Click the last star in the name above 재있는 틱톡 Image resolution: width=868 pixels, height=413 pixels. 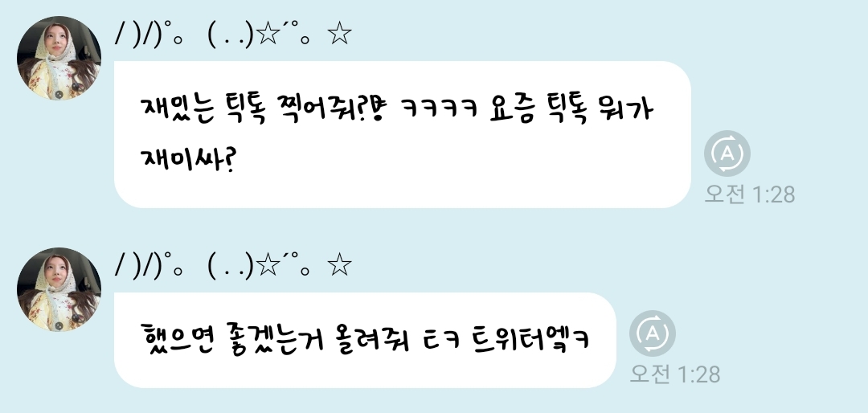click(x=339, y=35)
